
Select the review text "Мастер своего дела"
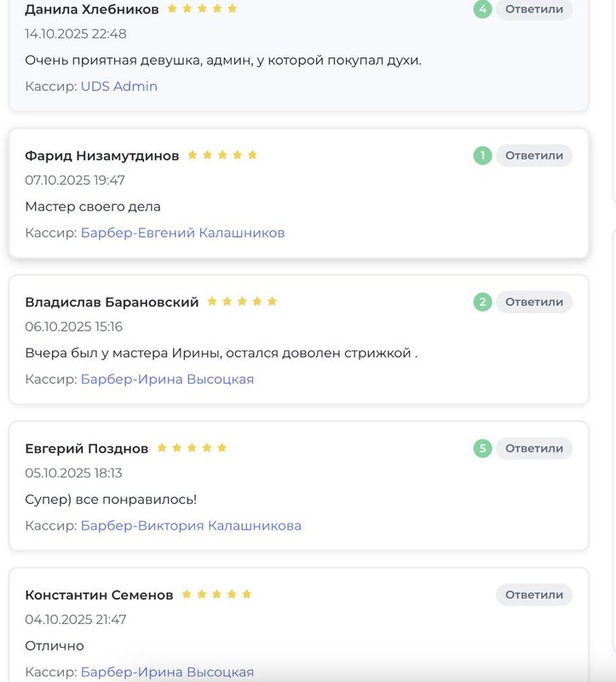tap(93, 206)
